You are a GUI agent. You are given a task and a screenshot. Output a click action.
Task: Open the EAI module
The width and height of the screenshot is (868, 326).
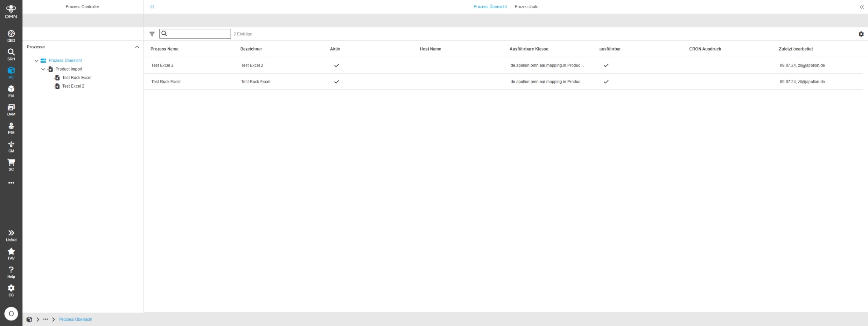(11, 92)
